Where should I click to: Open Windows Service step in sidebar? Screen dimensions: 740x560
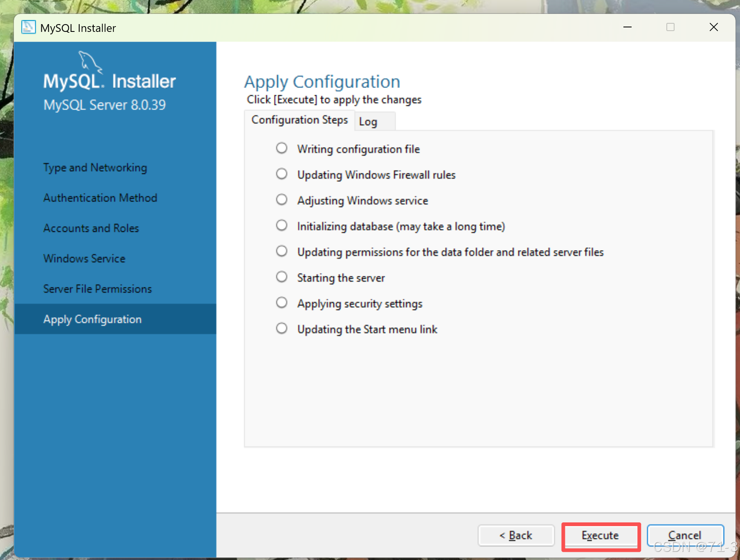84,258
